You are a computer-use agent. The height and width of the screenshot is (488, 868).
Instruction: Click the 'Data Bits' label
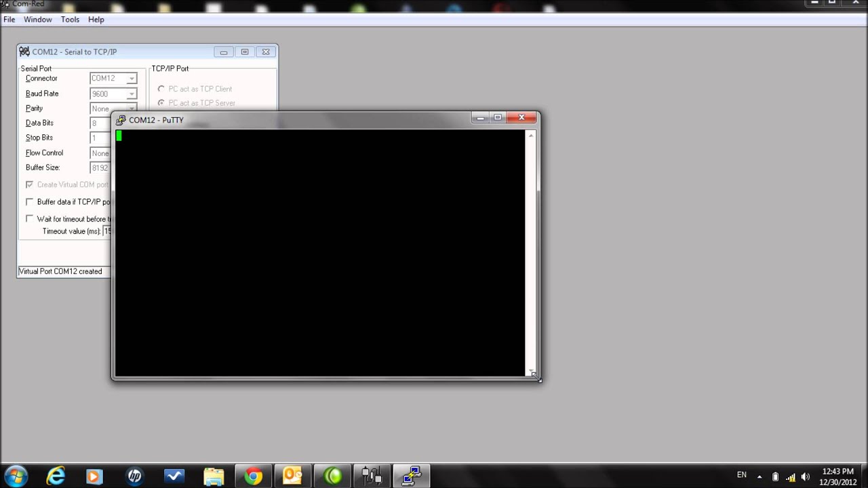click(x=39, y=123)
